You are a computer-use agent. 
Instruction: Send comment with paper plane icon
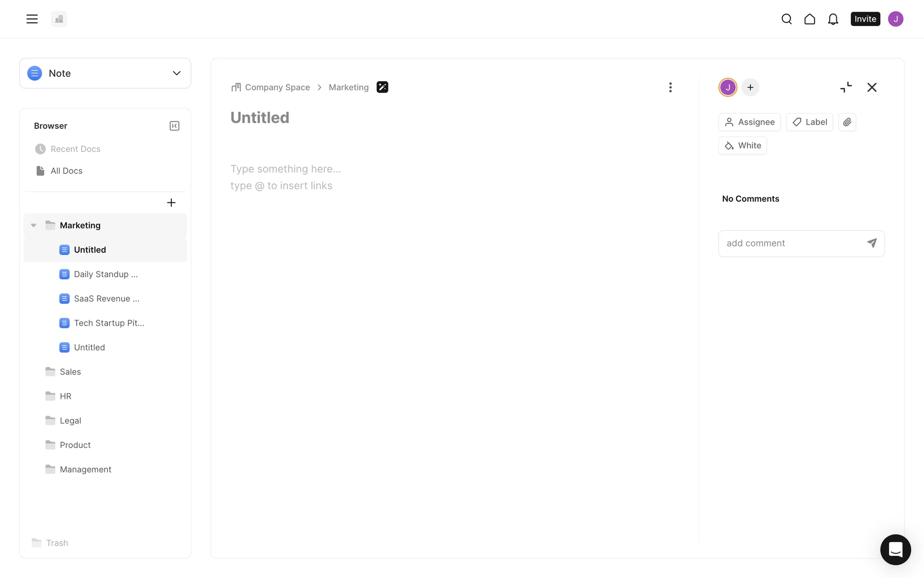click(x=872, y=243)
